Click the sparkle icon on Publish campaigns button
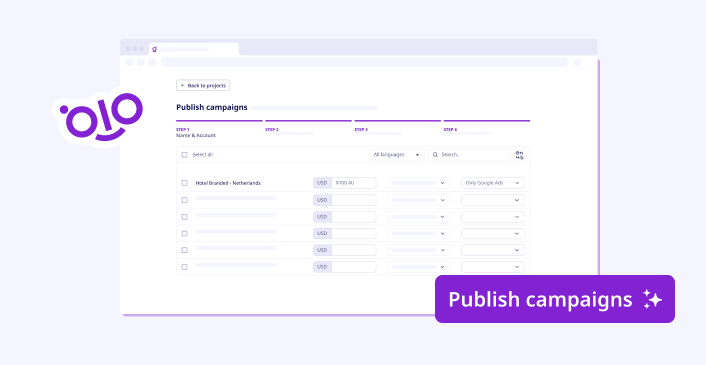This screenshot has height=365, width=706. pos(652,299)
